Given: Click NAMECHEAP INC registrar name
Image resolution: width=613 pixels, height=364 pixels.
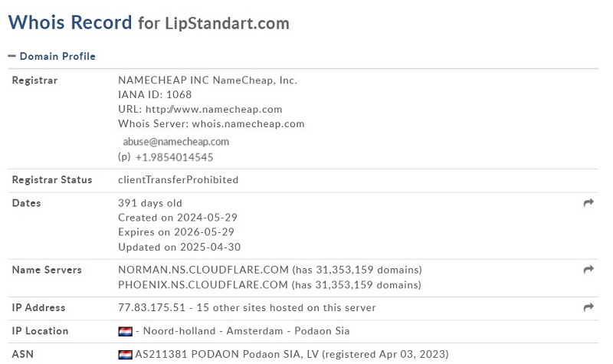Looking at the screenshot, I should tap(164, 80).
